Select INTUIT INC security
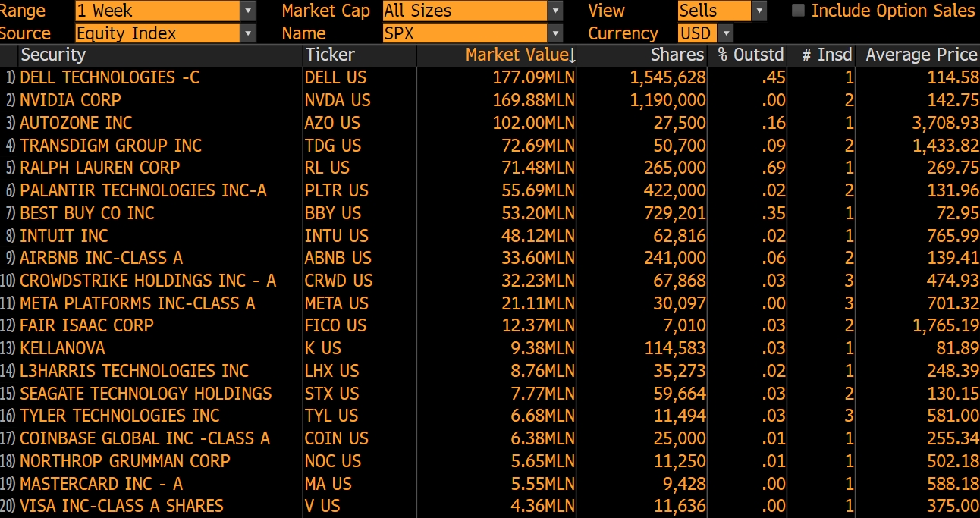Image resolution: width=980 pixels, height=518 pixels. click(64, 235)
